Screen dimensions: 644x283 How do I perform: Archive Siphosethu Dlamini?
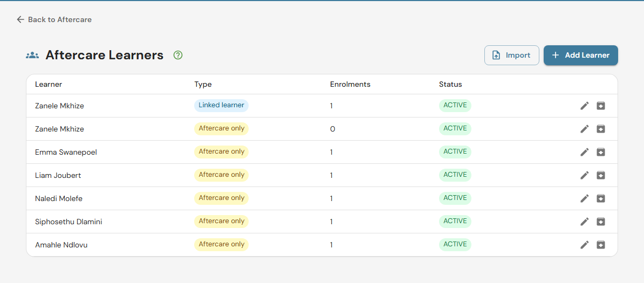coord(601,222)
